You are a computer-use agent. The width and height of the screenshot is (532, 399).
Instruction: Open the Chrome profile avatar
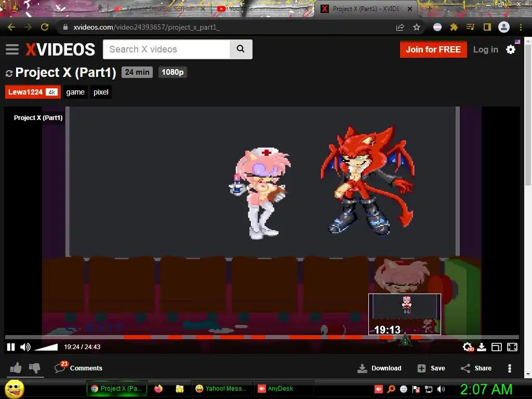tap(504, 27)
